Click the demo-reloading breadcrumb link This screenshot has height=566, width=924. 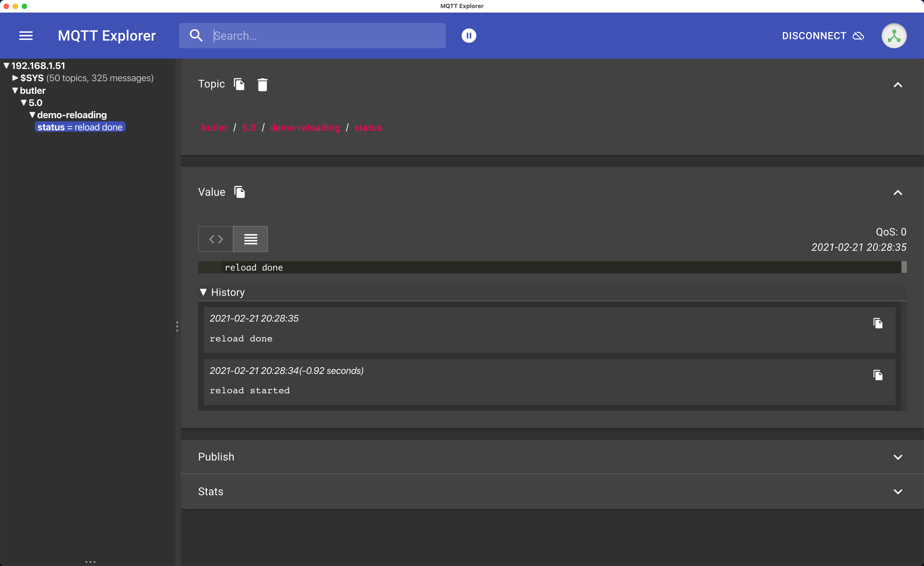pyautogui.click(x=305, y=127)
